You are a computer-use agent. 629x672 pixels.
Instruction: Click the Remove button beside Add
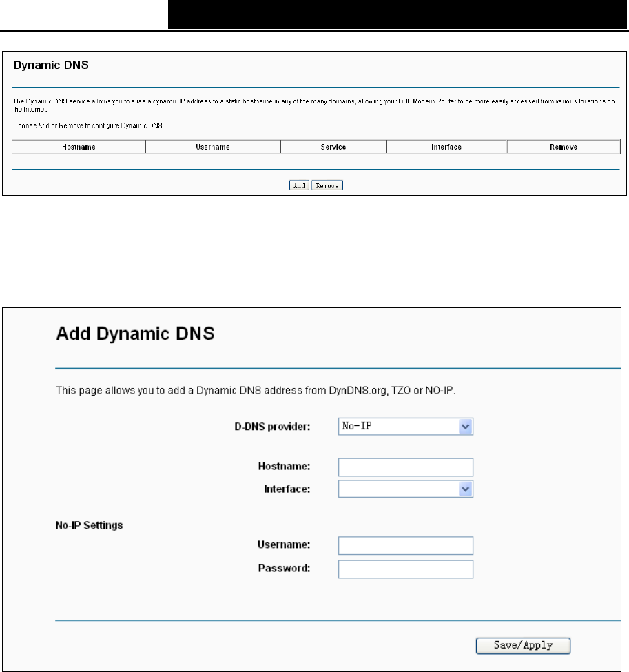327,185
